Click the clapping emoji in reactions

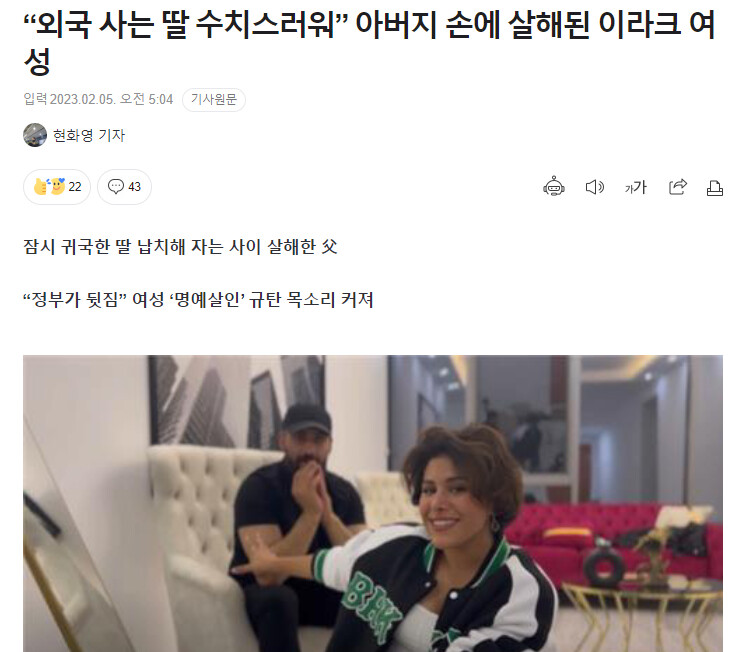[x=41, y=187]
